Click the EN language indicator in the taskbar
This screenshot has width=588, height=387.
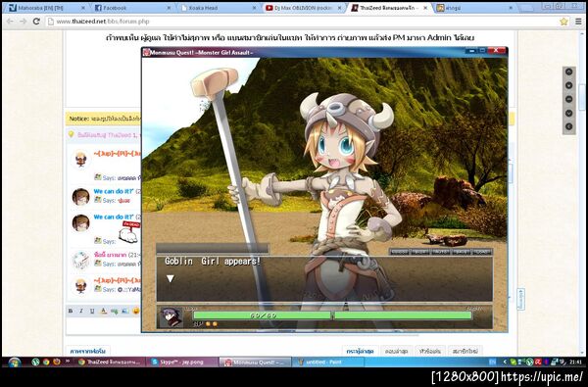[x=492, y=362]
